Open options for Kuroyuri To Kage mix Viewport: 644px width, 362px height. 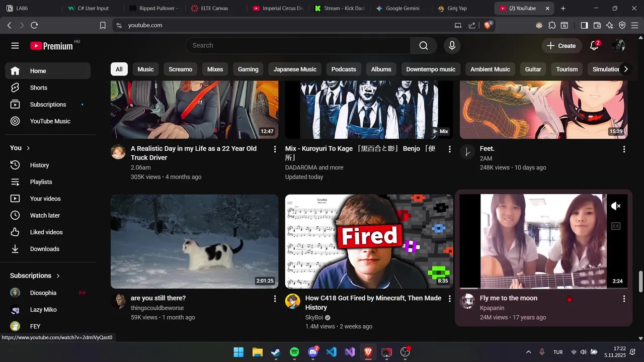pos(450,149)
